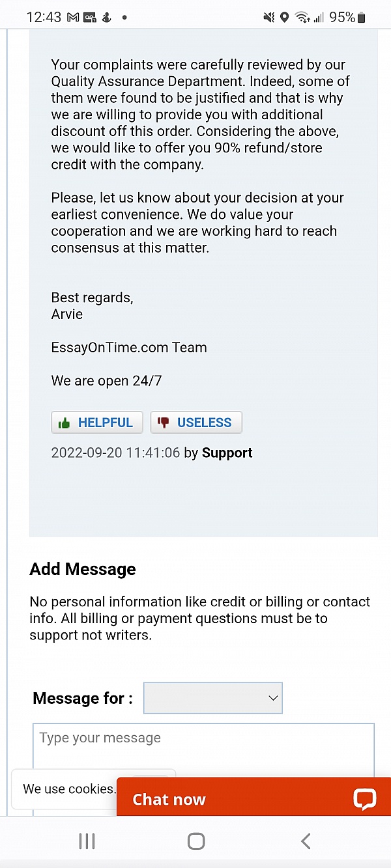Tap the muted sound status icon
The width and height of the screenshot is (391, 868).
(268, 18)
